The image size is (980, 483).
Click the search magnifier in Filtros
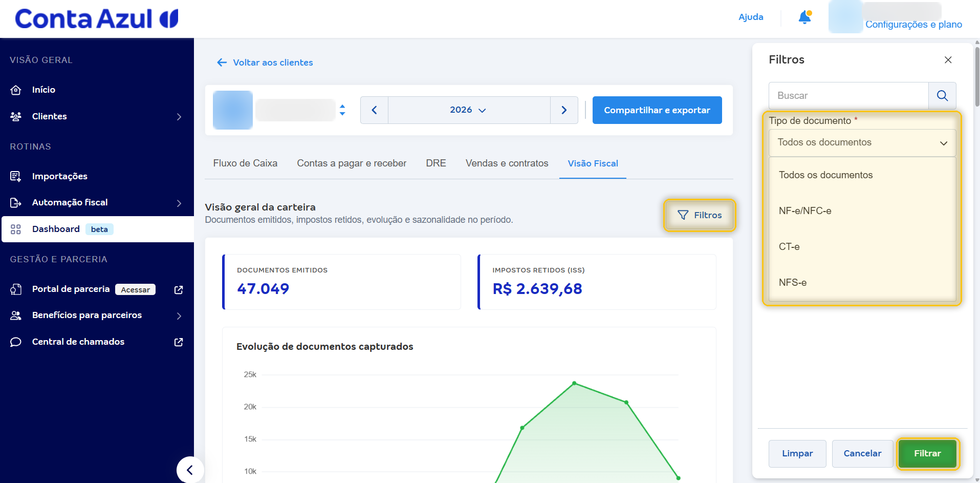[x=942, y=96]
